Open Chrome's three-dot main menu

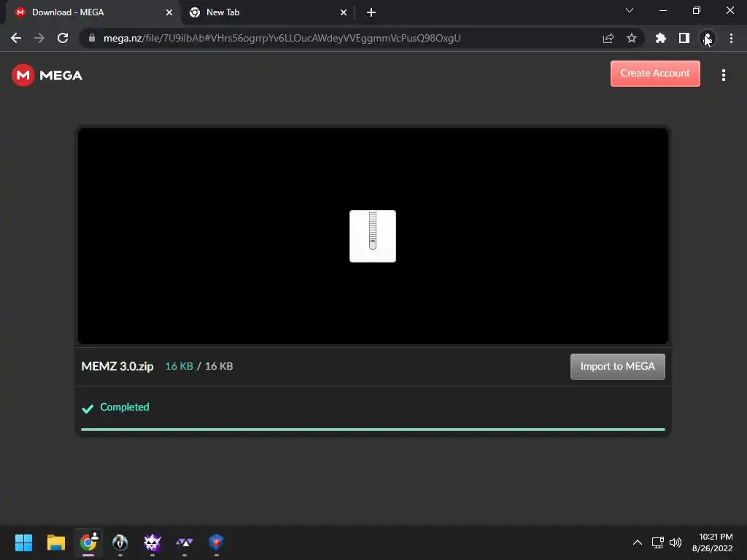pos(731,38)
